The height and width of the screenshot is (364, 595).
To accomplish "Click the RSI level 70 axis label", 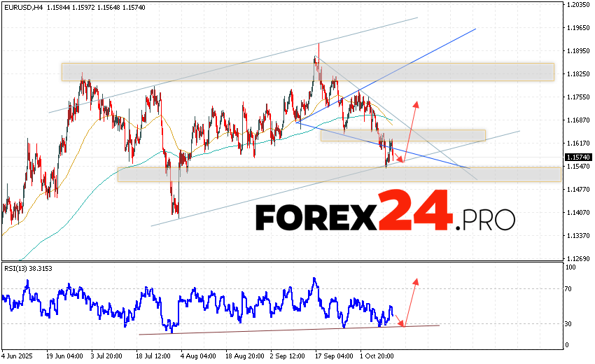I will point(571,288).
